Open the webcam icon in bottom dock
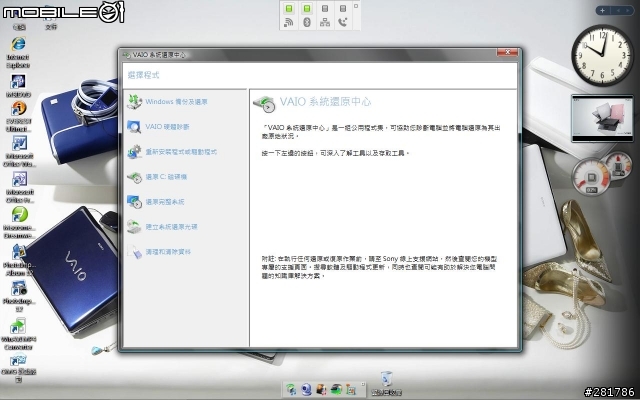The width and height of the screenshot is (640, 400). [307, 389]
